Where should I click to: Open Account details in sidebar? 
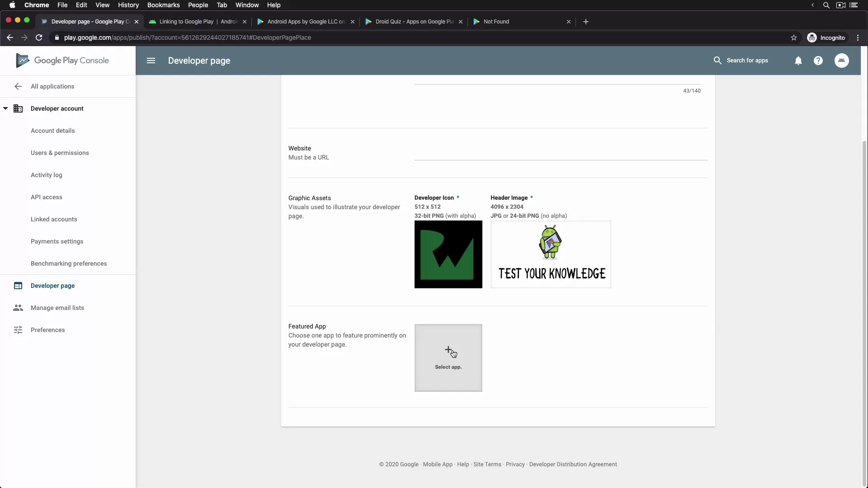pyautogui.click(x=53, y=131)
